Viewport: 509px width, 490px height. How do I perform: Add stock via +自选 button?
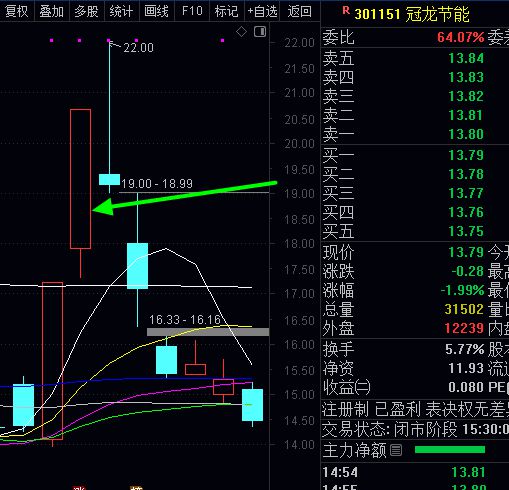[x=262, y=11]
